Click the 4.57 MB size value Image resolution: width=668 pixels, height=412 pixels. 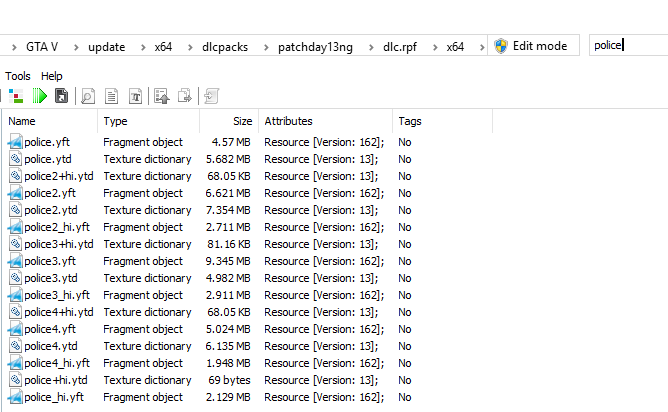click(x=231, y=142)
